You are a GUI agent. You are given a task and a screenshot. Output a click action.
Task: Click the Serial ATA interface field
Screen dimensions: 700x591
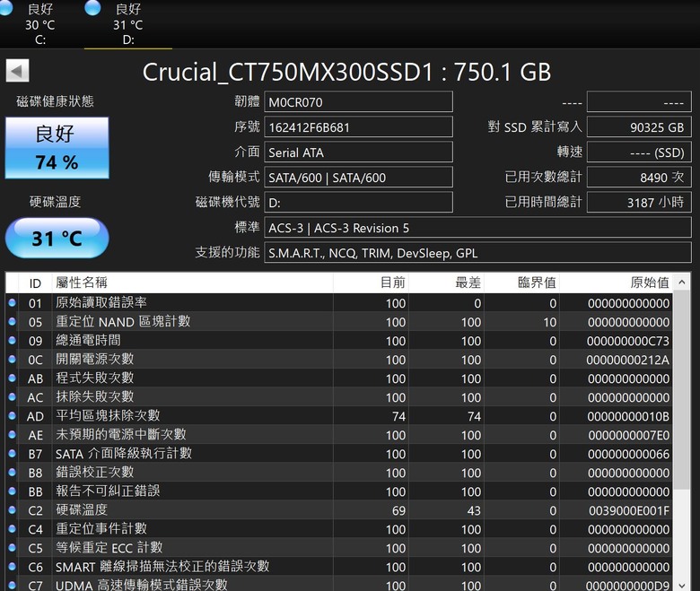358,152
